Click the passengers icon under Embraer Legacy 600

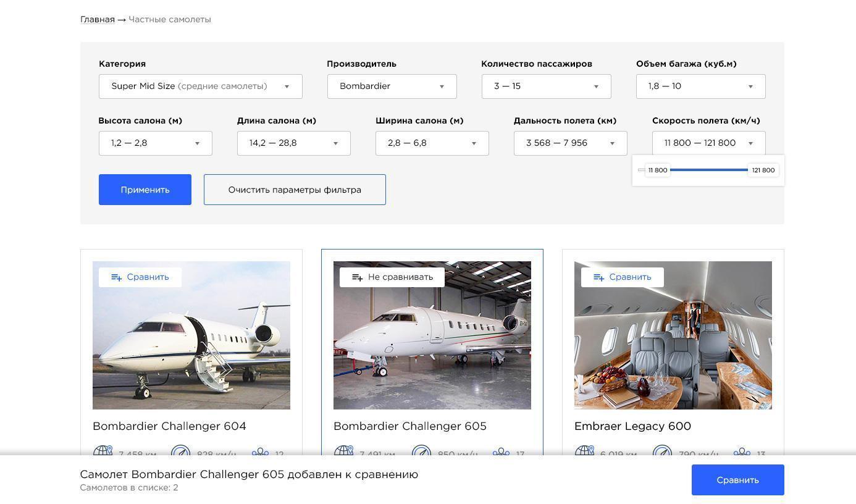pyautogui.click(x=742, y=452)
